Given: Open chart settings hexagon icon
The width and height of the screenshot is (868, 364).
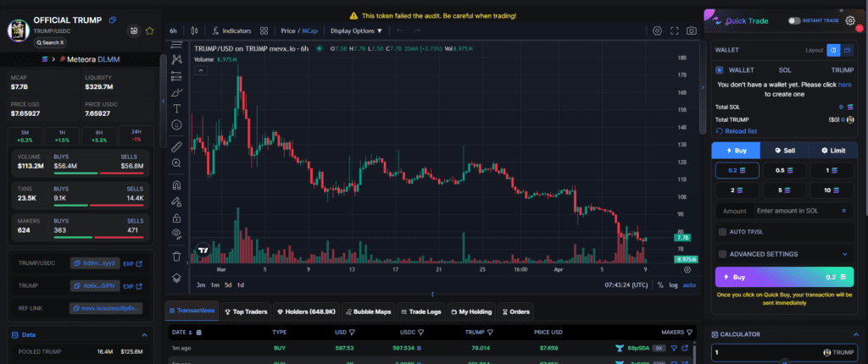Looking at the screenshot, I should (x=657, y=31).
